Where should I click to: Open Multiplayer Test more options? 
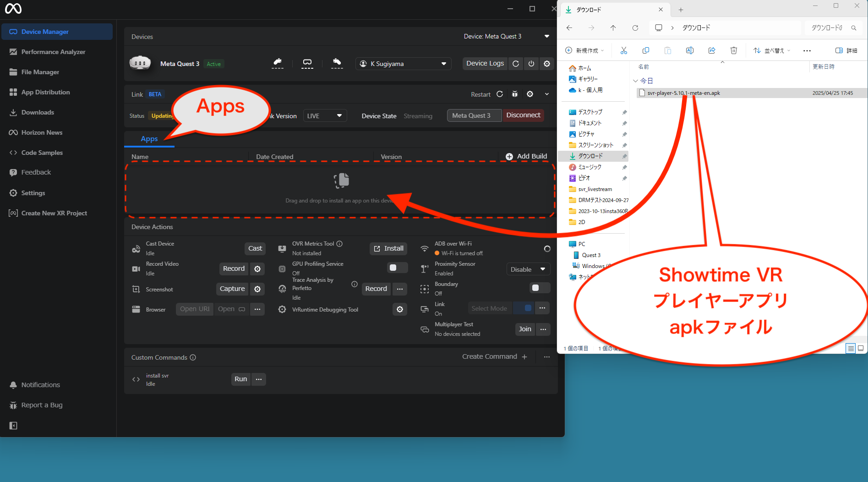[543, 329]
